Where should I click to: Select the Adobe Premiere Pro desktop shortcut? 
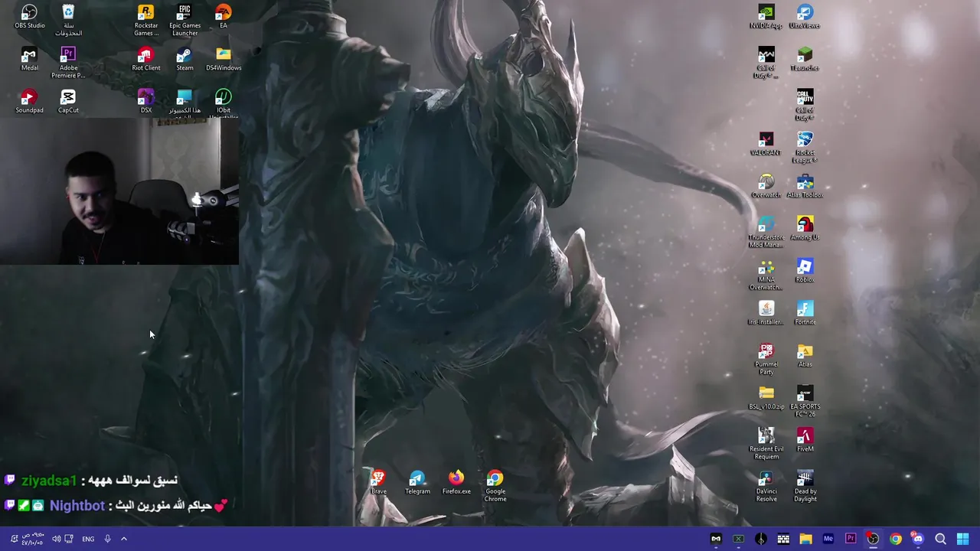68,63
